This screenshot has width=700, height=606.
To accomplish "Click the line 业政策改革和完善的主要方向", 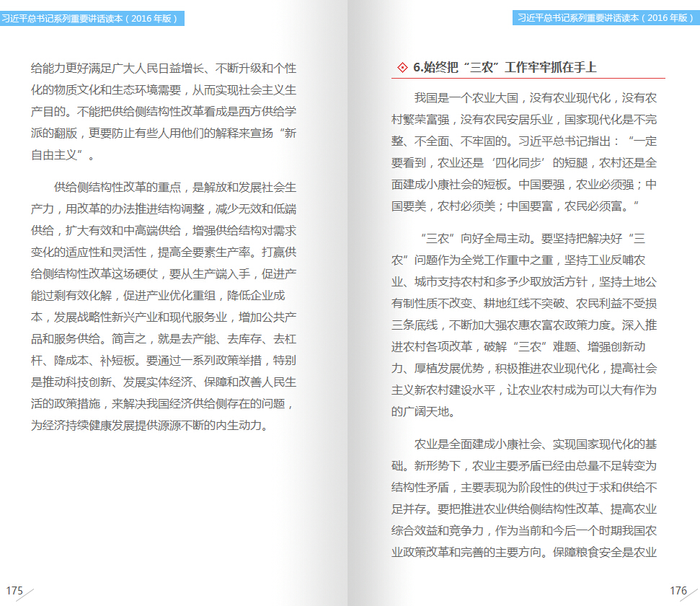I will point(524,553).
